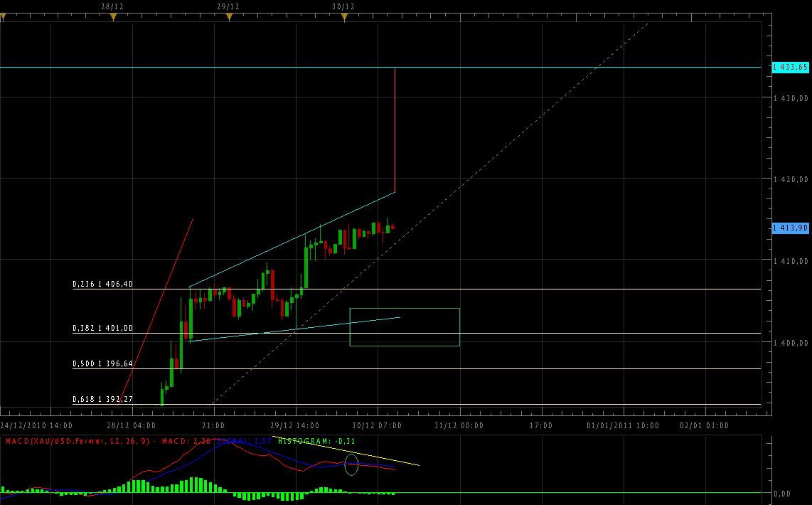Image resolution: width=812 pixels, height=505 pixels.
Task: Click the blue 1 413,90 current price tag
Action: pyautogui.click(x=790, y=228)
